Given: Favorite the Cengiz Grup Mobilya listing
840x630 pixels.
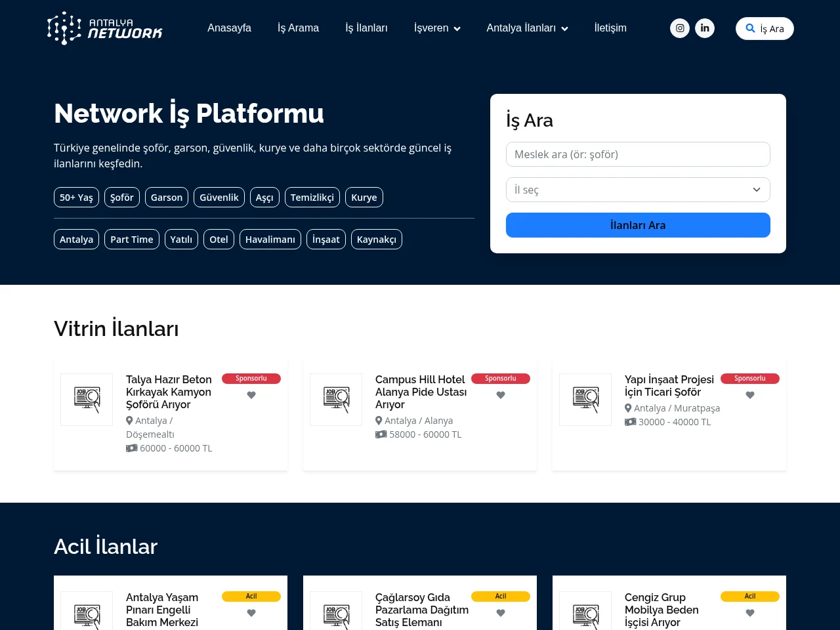Looking at the screenshot, I should [750, 613].
